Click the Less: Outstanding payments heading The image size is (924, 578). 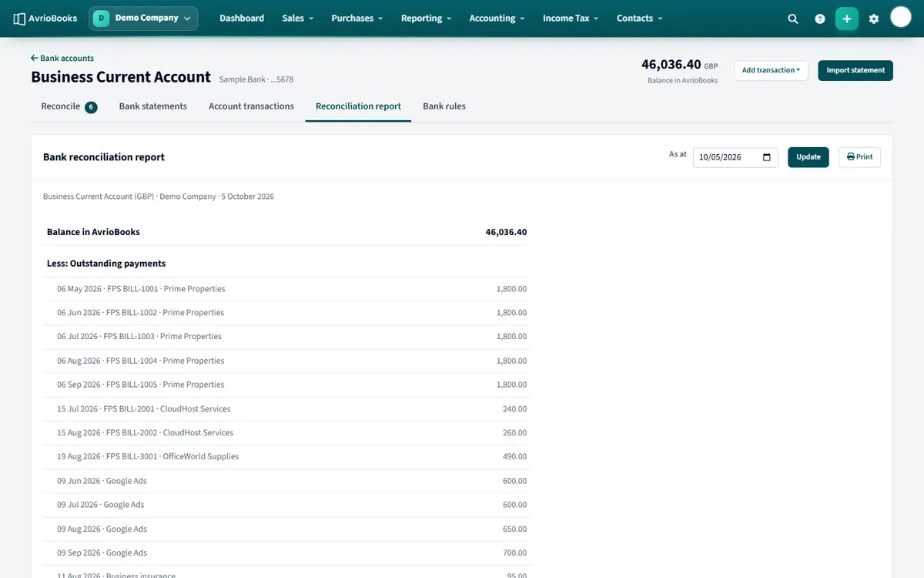point(106,264)
